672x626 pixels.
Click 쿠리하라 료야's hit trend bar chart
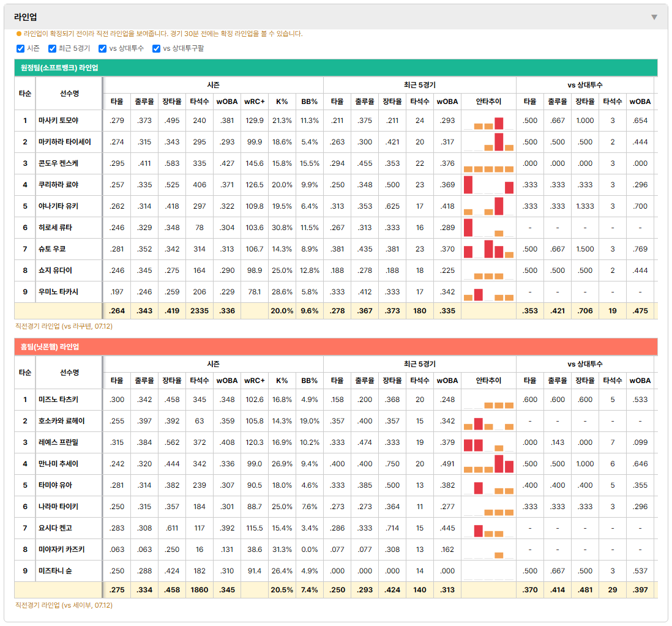click(x=488, y=185)
